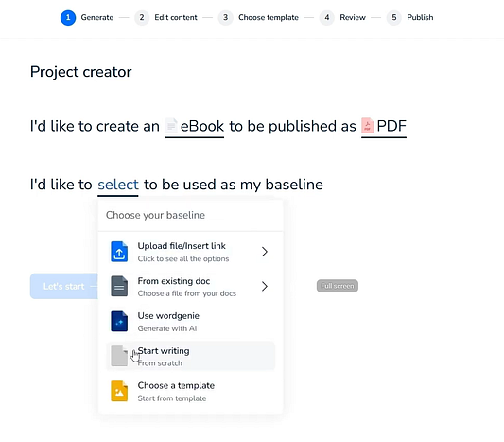Image resolution: width=504 pixels, height=442 pixels.
Task: Click the eBook document icon
Action: coord(171,126)
